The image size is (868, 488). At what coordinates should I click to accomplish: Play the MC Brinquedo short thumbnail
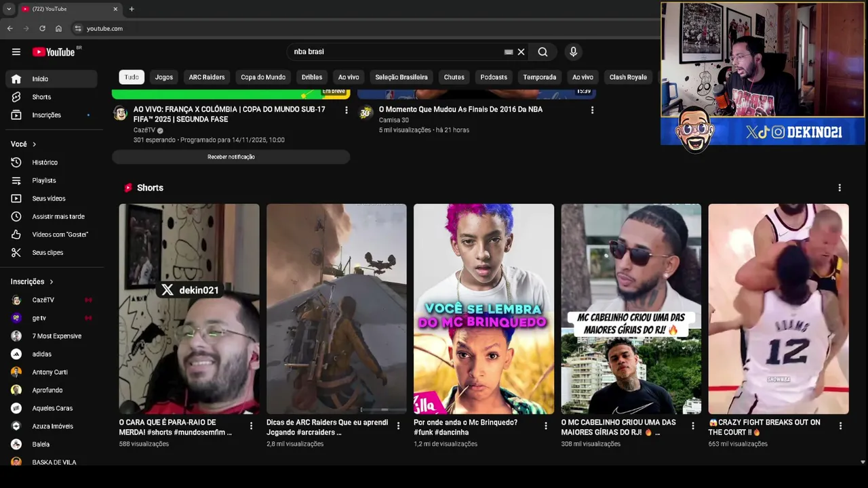pyautogui.click(x=484, y=309)
